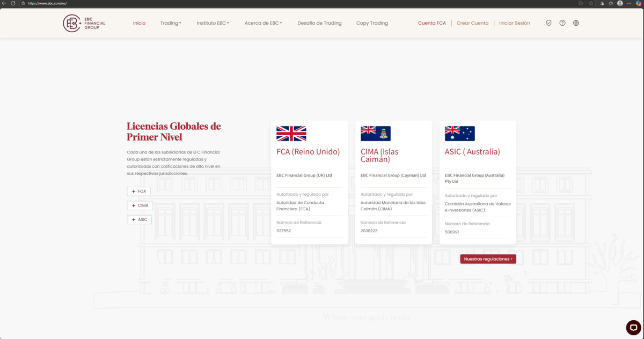The height and width of the screenshot is (339, 644).
Task: Click the Cayman Islands flag on CIMA card
Action: pyautogui.click(x=376, y=134)
